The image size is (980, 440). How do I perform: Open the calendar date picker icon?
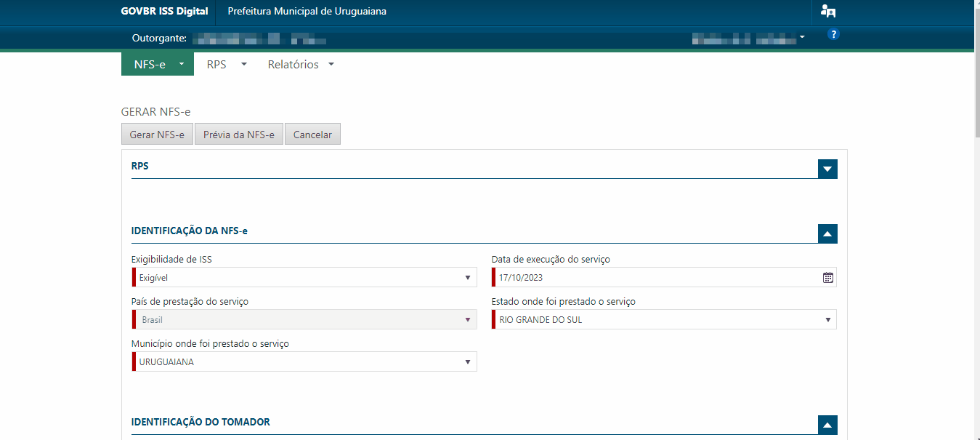[827, 277]
